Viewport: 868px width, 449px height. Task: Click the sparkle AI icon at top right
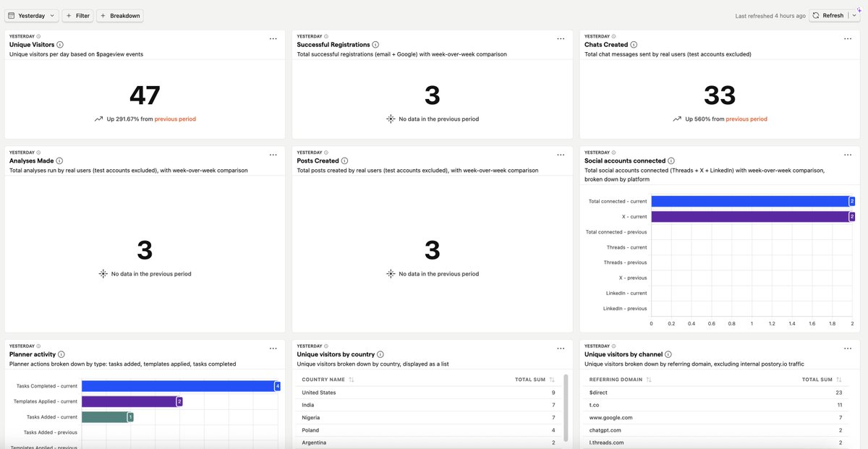point(859,9)
